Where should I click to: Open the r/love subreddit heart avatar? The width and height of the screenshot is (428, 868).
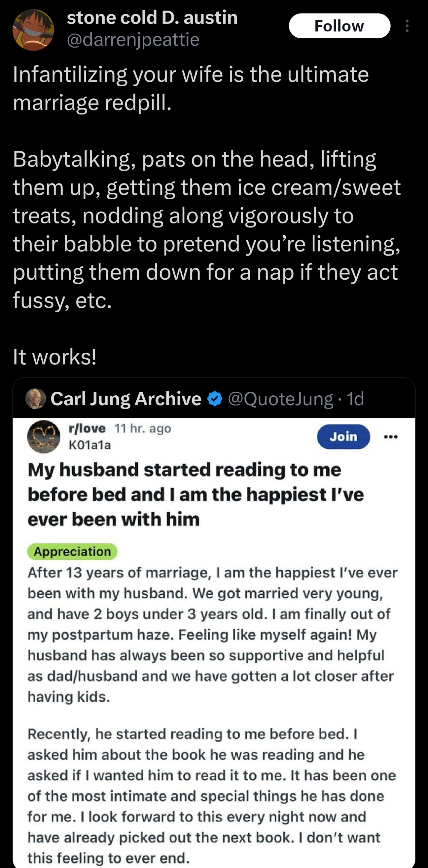pyautogui.click(x=44, y=437)
